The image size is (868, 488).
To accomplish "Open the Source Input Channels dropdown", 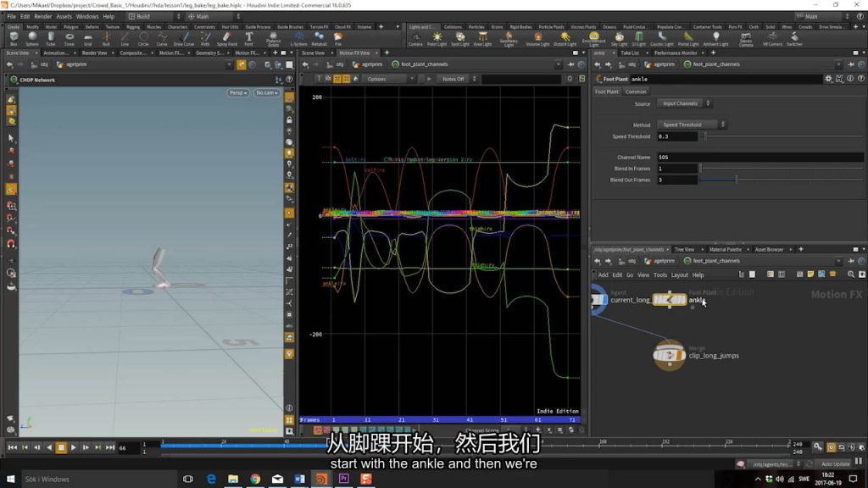I will coord(684,103).
